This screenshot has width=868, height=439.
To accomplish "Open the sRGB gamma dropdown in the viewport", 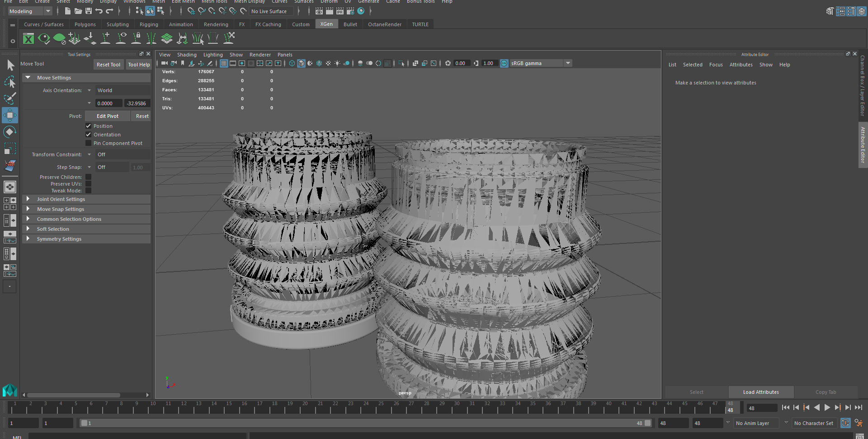I will pos(568,63).
